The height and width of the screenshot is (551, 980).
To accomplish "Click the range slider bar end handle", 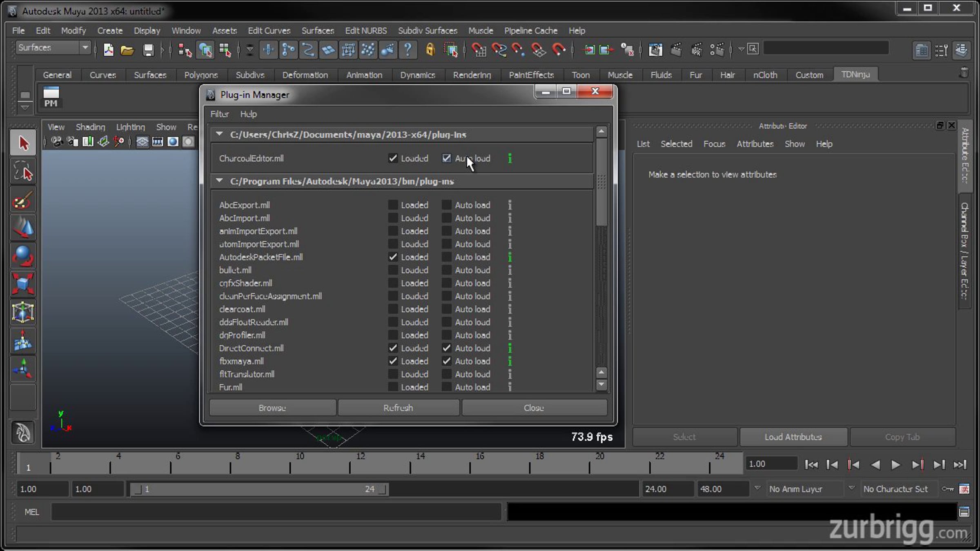I will coord(382,489).
